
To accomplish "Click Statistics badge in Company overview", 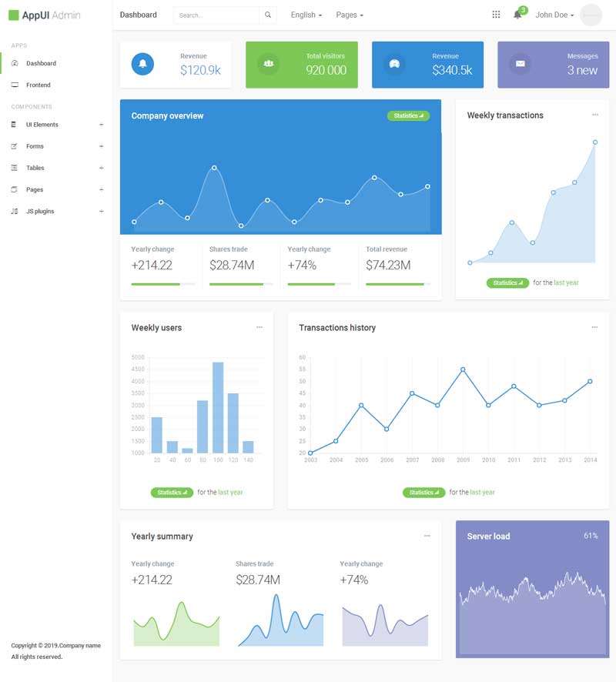I will (408, 115).
